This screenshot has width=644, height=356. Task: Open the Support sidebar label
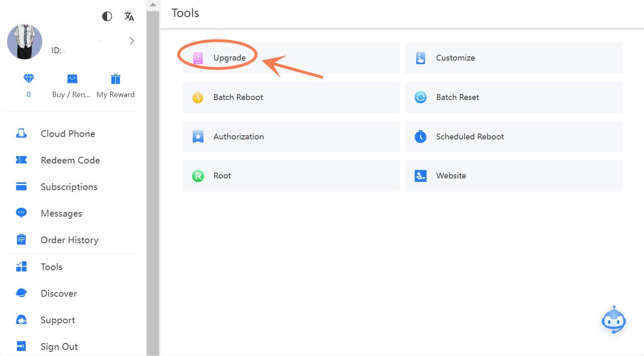(x=58, y=320)
